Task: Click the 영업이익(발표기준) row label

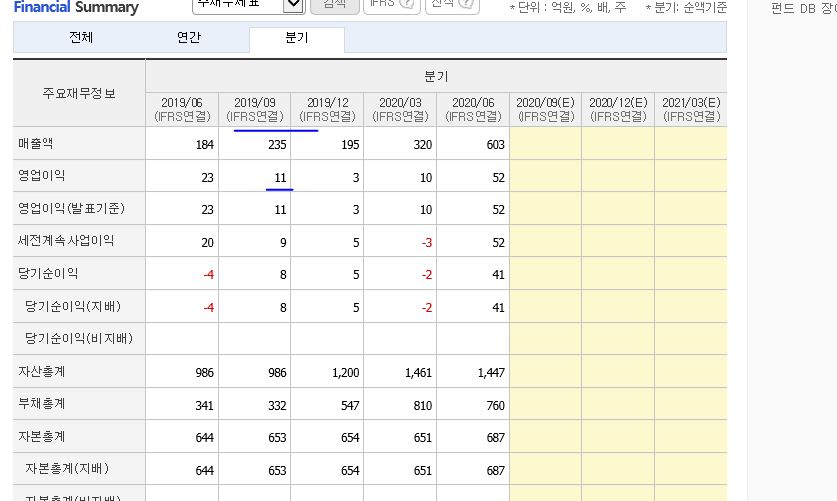Action: [72, 208]
